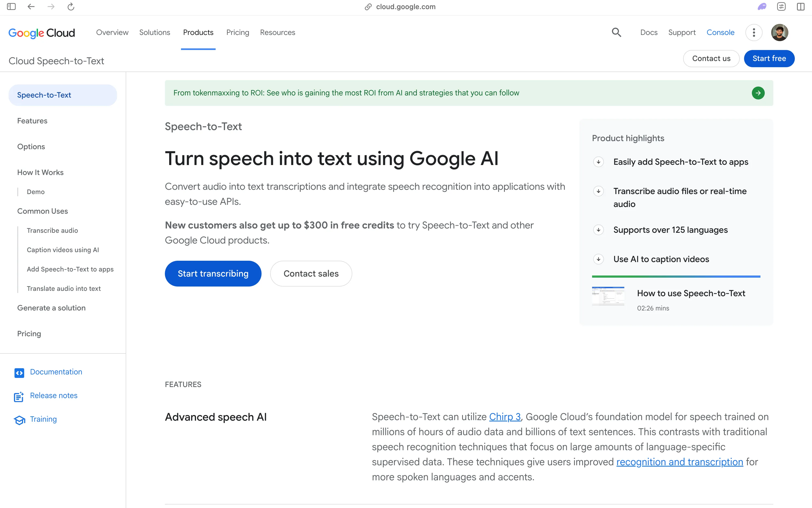Open the three-dot more options menu
812x508 pixels.
pos(754,33)
